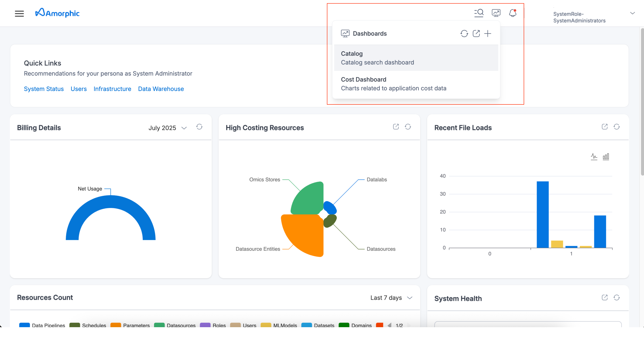
Task: Click the Data Pipelines legend color swatch
Action: (x=25, y=325)
